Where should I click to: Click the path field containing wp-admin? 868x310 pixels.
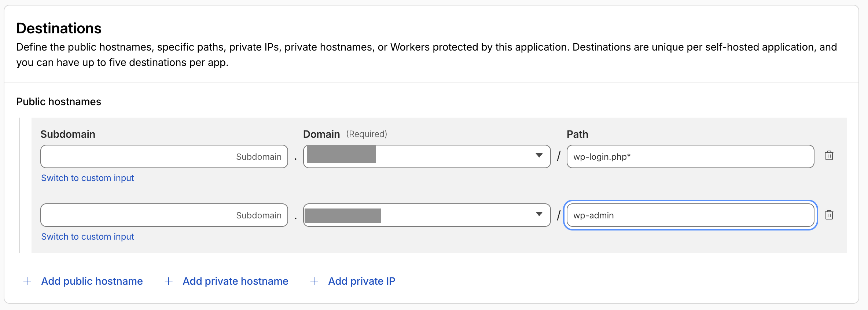tap(690, 215)
